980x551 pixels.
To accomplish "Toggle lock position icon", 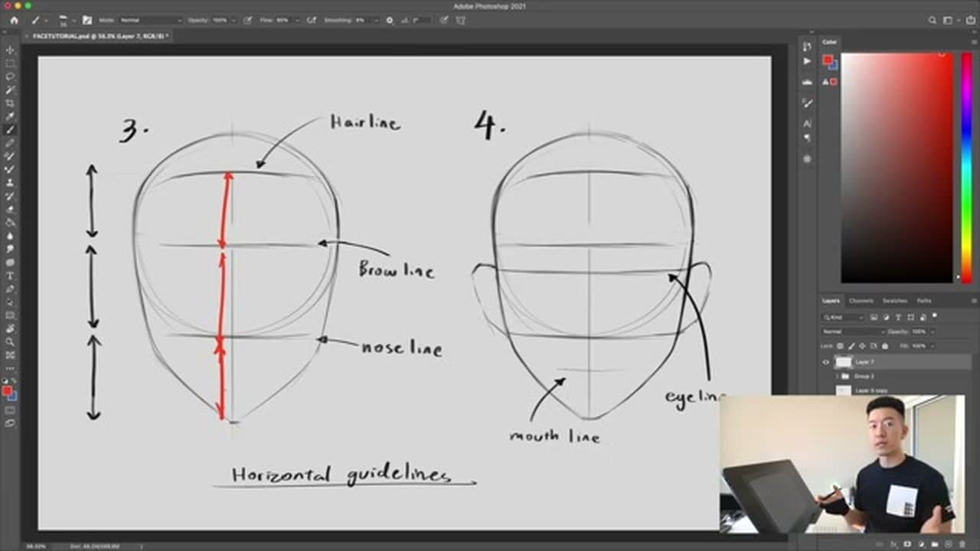I will coord(862,346).
